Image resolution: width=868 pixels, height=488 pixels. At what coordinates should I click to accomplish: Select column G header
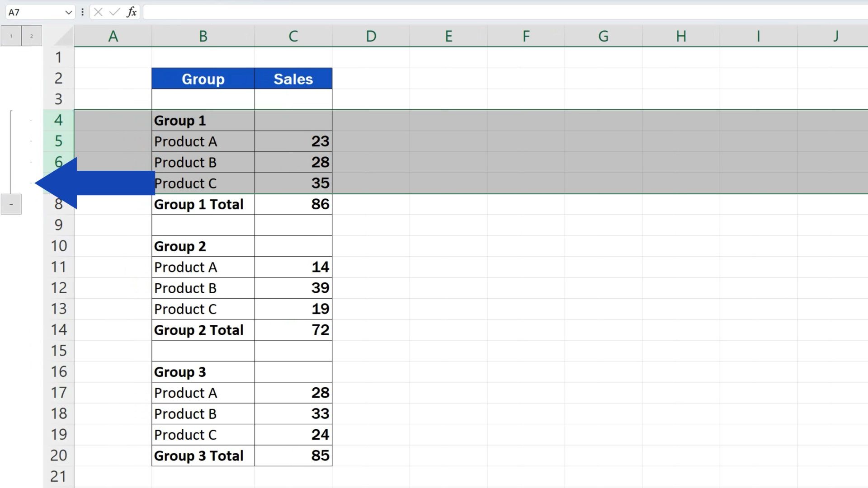pos(603,36)
